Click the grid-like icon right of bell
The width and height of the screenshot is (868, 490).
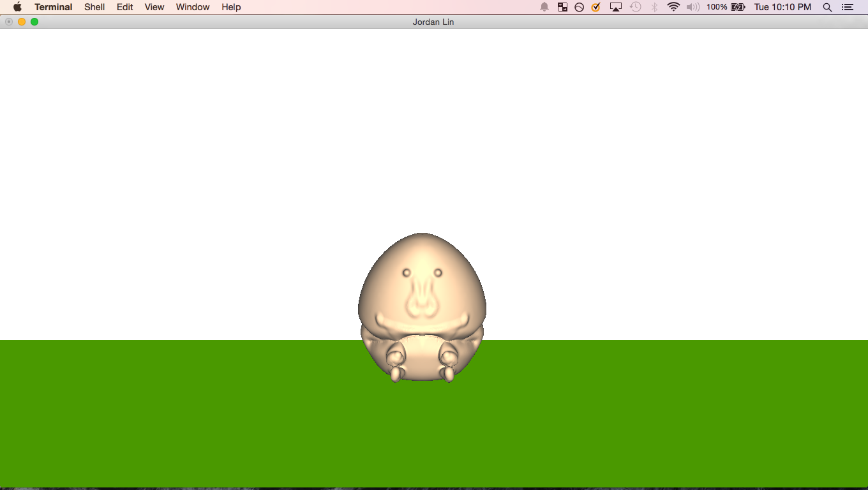(x=562, y=7)
